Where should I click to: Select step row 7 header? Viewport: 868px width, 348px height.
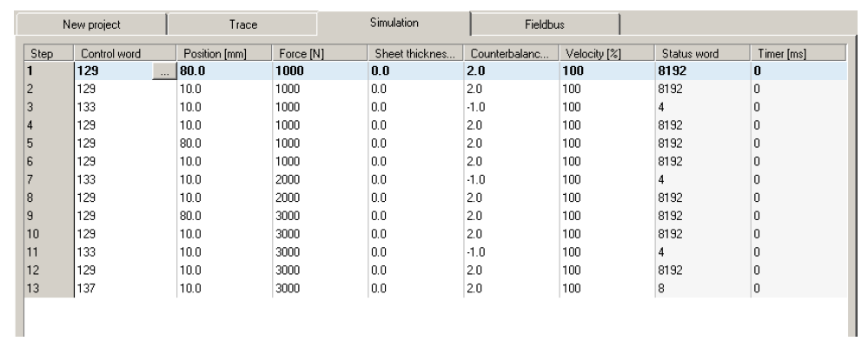[49, 179]
